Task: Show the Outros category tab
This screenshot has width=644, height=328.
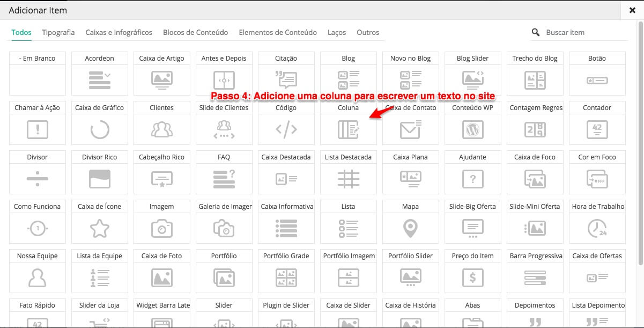Action: click(x=368, y=32)
